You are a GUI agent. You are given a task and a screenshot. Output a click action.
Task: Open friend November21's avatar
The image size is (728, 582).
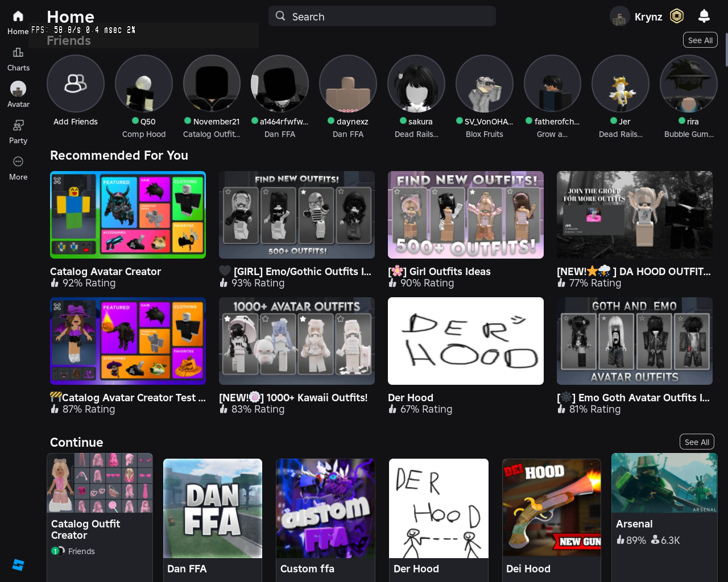[x=212, y=84]
